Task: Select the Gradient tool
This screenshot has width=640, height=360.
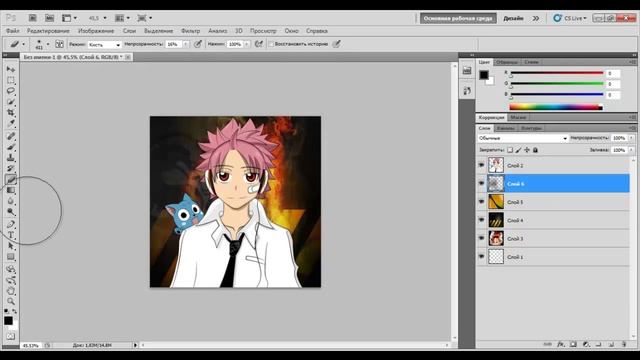Action: (x=11, y=190)
